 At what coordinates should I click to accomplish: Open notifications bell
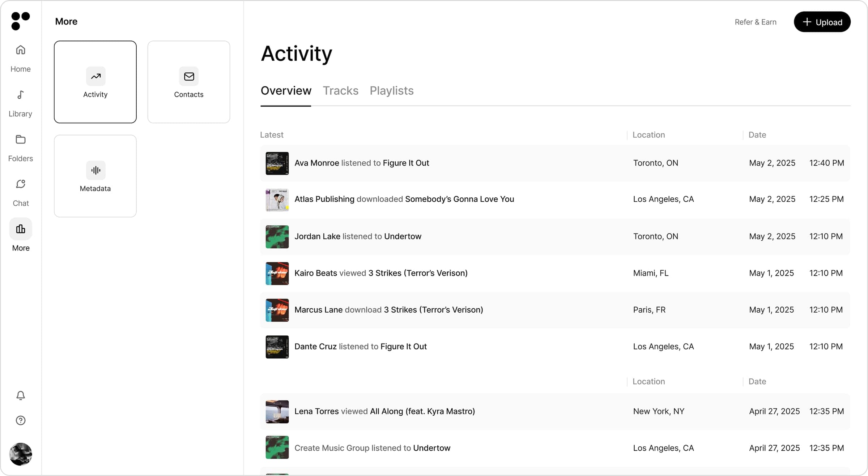[21, 395]
